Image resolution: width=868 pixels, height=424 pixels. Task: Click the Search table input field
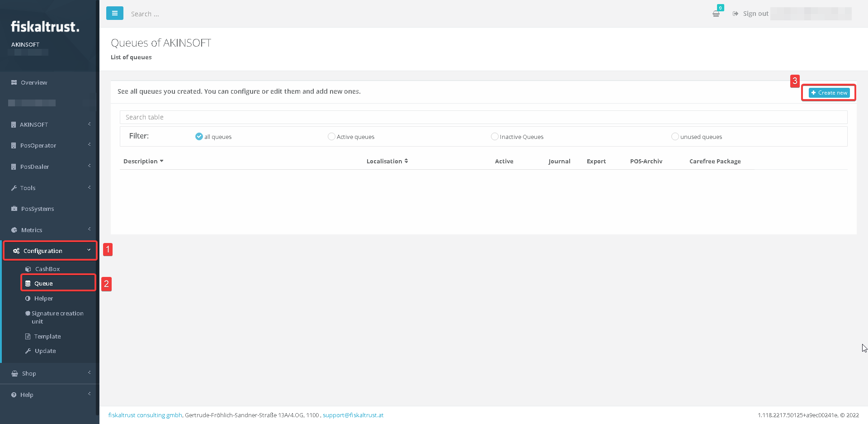[x=483, y=117]
